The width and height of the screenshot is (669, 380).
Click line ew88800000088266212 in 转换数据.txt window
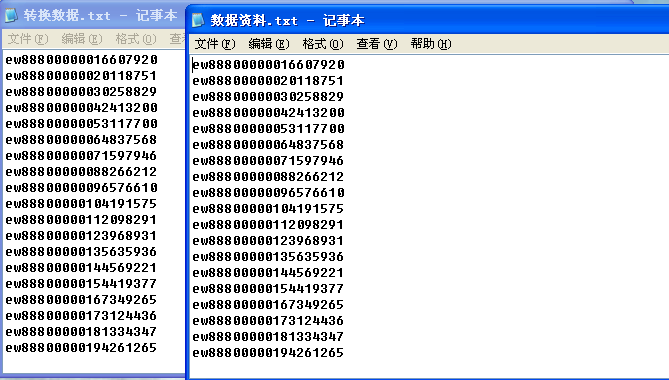(81, 172)
